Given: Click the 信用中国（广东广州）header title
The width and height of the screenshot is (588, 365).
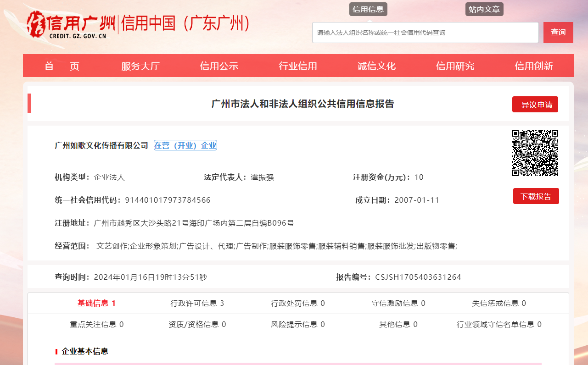Looking at the screenshot, I should [x=185, y=24].
